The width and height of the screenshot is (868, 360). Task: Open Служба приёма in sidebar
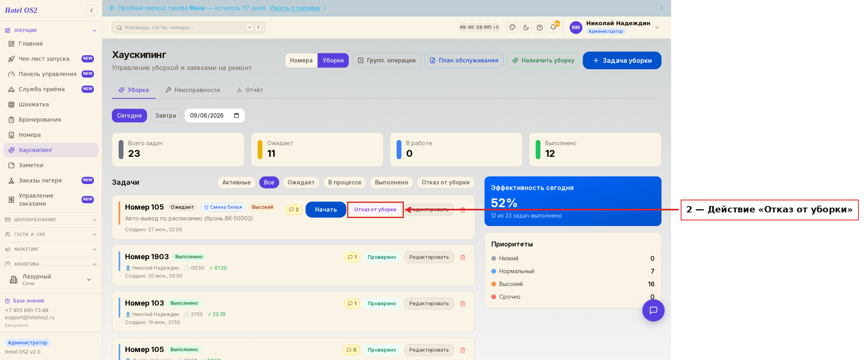[51, 89]
